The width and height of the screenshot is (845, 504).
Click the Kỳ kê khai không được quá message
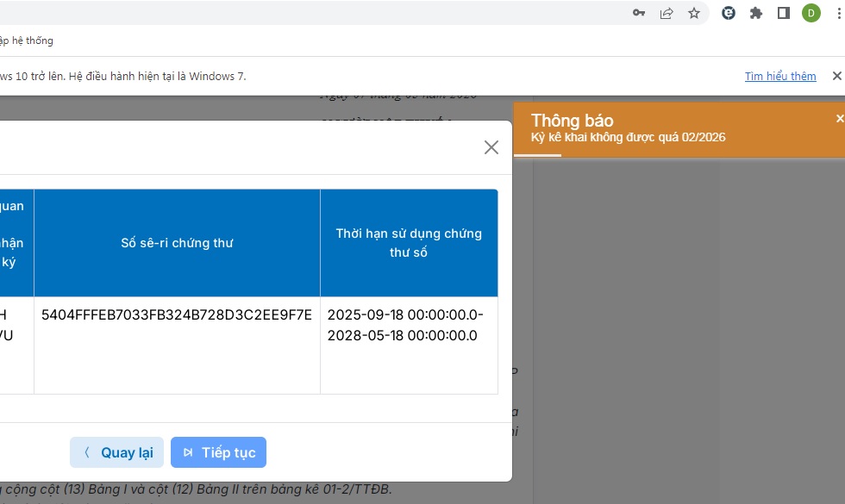pos(628,138)
